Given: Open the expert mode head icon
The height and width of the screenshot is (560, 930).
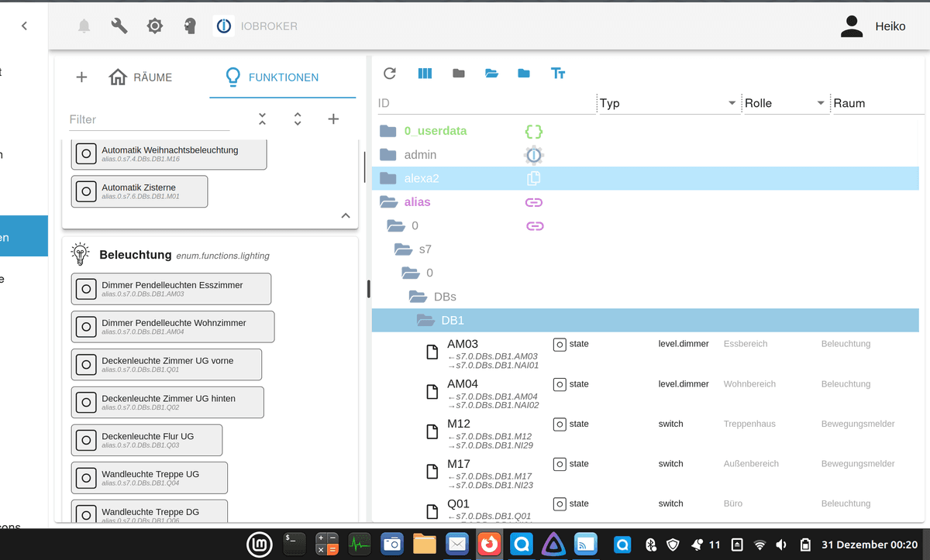Looking at the screenshot, I should [x=190, y=26].
